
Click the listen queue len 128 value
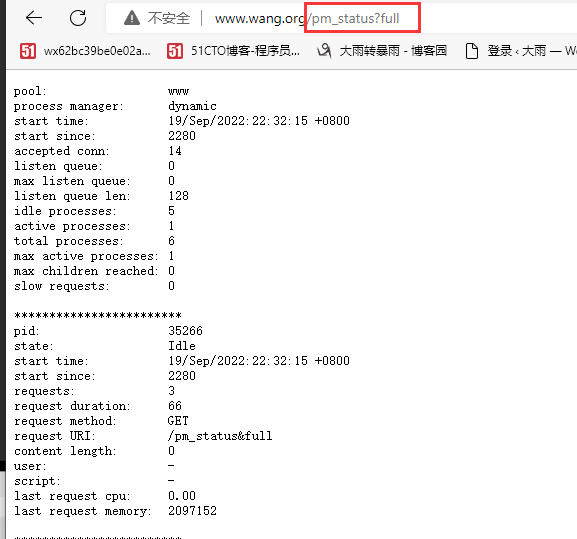tap(178, 196)
